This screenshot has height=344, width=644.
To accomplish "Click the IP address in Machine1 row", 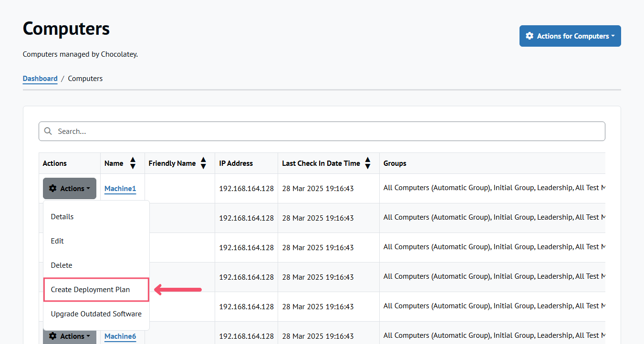I will 247,189.
